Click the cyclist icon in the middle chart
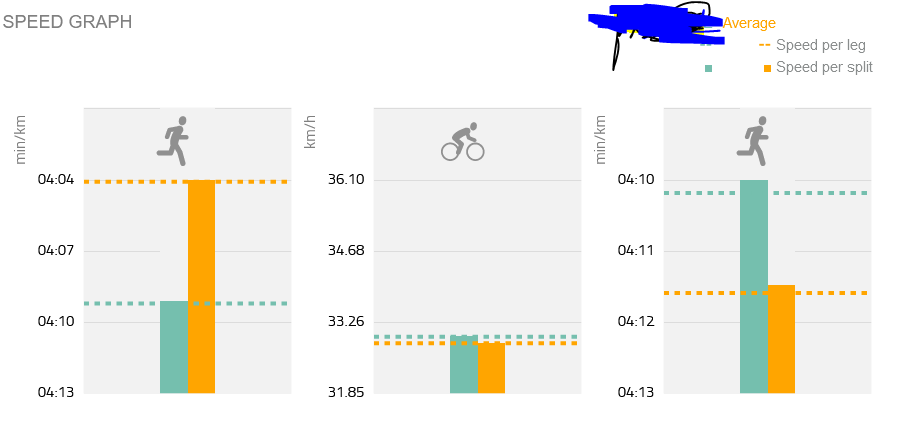This screenshot has width=910, height=435. [463, 143]
